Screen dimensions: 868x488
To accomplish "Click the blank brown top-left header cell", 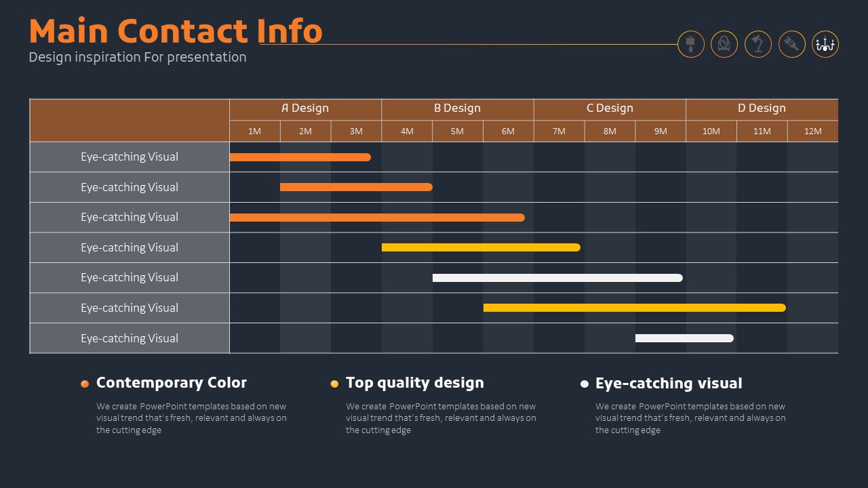I will tap(130, 121).
